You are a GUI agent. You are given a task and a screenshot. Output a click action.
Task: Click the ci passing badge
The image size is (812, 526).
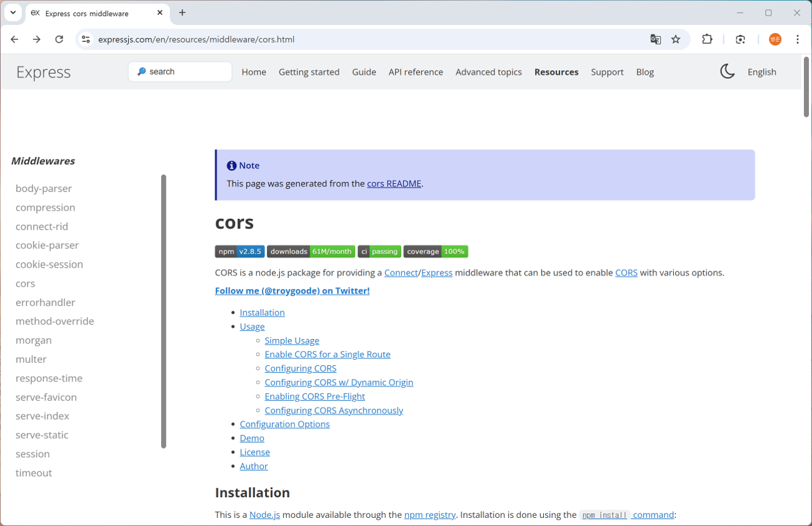click(x=379, y=251)
